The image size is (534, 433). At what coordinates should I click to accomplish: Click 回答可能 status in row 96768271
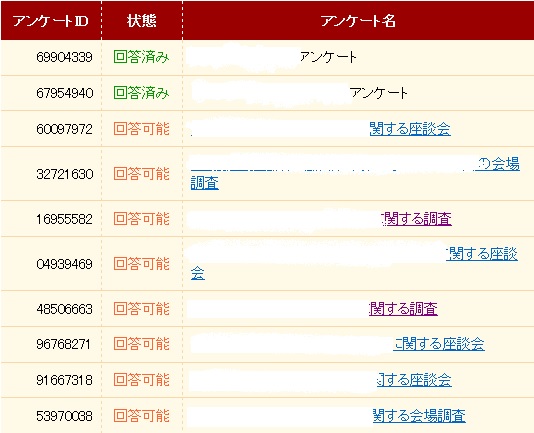coord(141,344)
